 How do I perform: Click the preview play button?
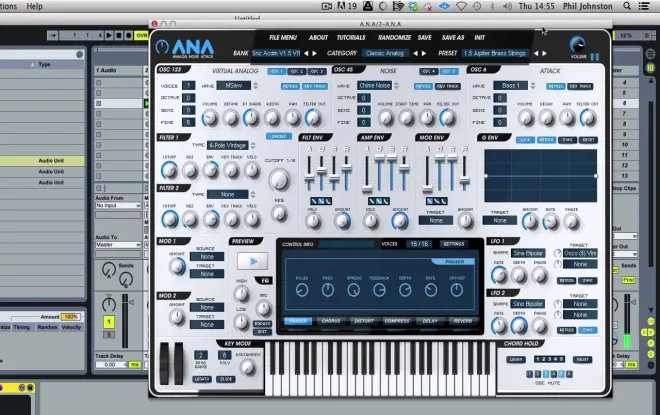click(x=253, y=261)
